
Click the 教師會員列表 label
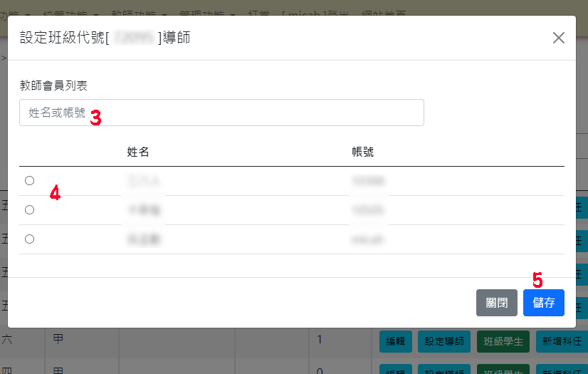click(x=53, y=85)
